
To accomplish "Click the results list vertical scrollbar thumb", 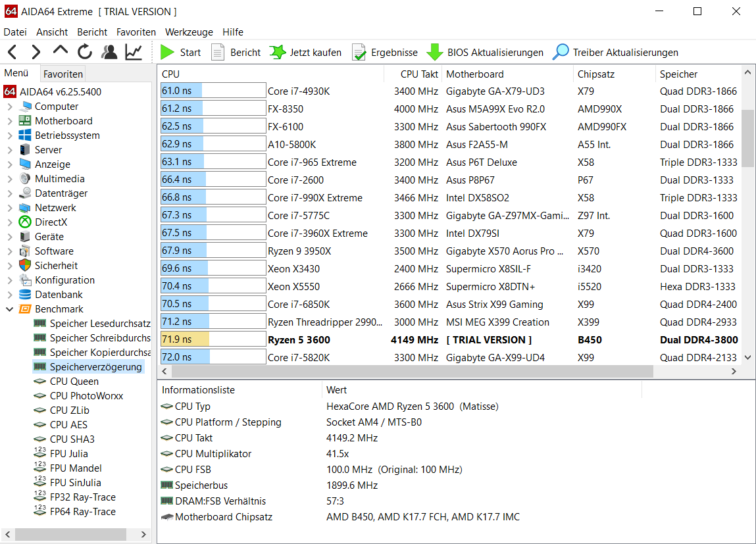I will coord(747,138).
